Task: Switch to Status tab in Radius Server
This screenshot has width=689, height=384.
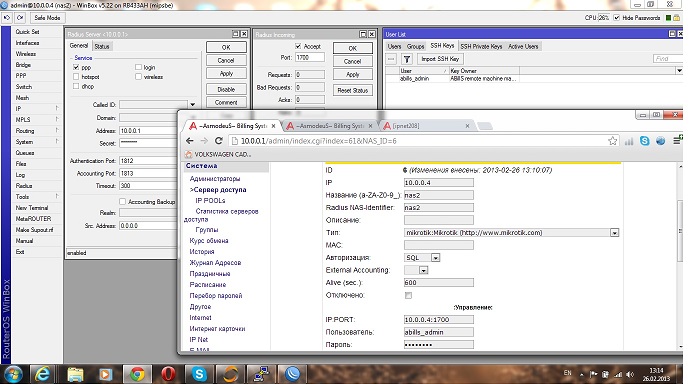Action: 102,46
